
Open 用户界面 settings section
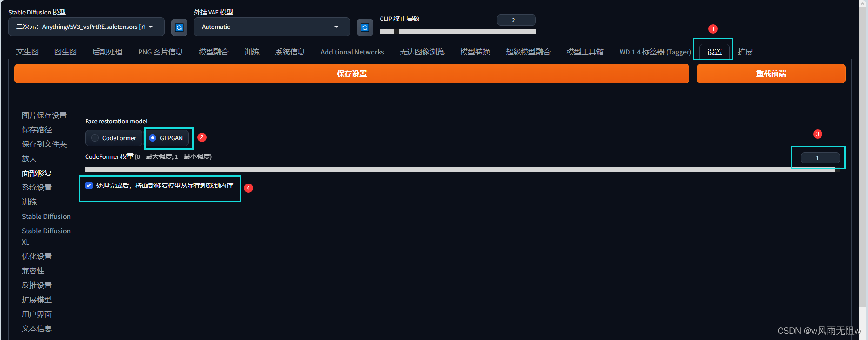coord(37,314)
